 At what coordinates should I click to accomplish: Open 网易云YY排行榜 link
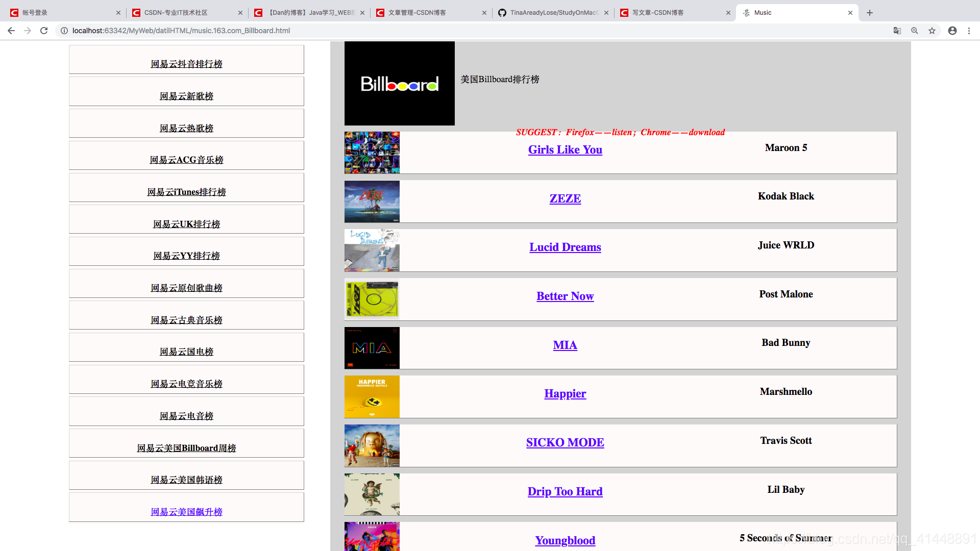(186, 256)
